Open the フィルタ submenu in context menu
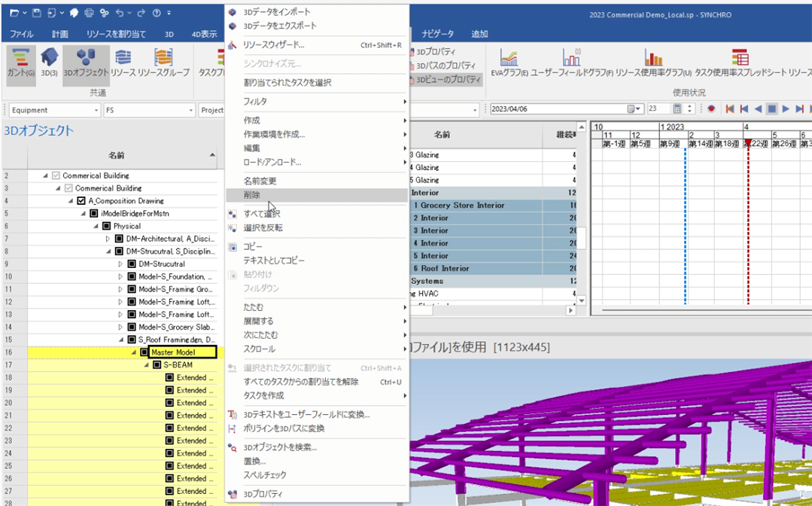This screenshot has width=812, height=506. coord(317,102)
